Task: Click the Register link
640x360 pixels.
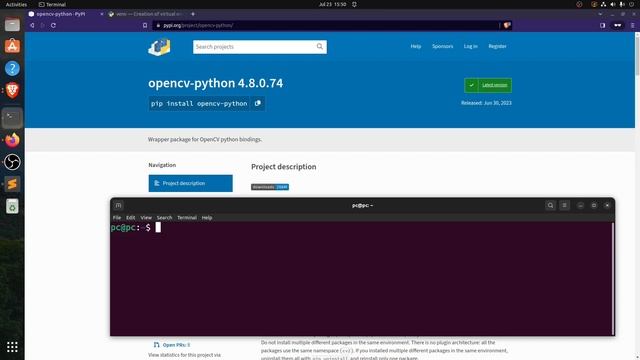Action: pos(497,47)
